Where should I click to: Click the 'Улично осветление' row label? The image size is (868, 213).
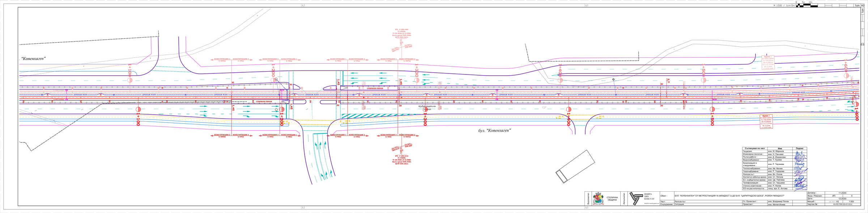pos(753,186)
